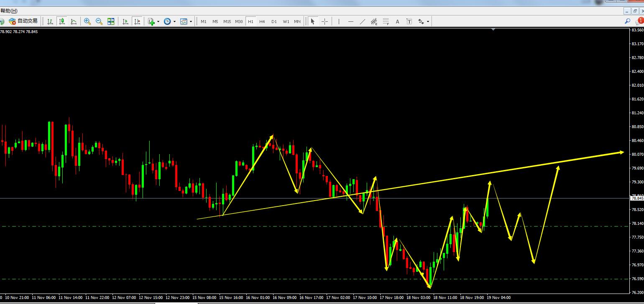
Task: Select the trendline drawing tool
Action: tap(362, 21)
